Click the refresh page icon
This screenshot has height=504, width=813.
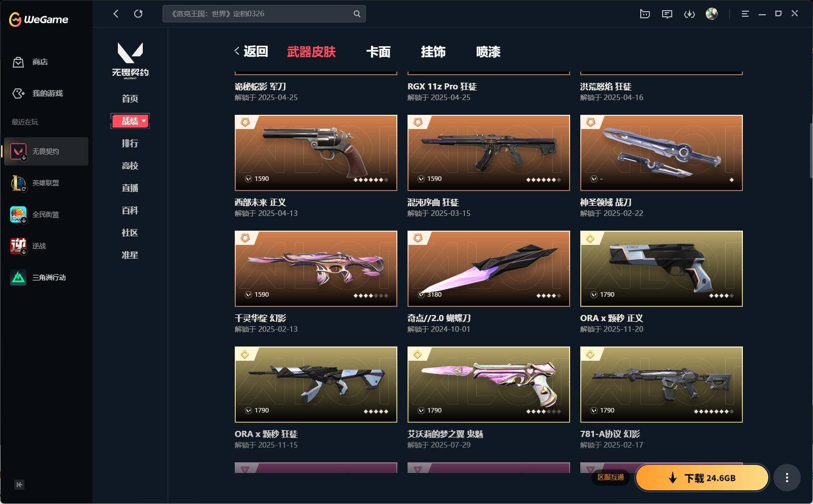pyautogui.click(x=138, y=14)
